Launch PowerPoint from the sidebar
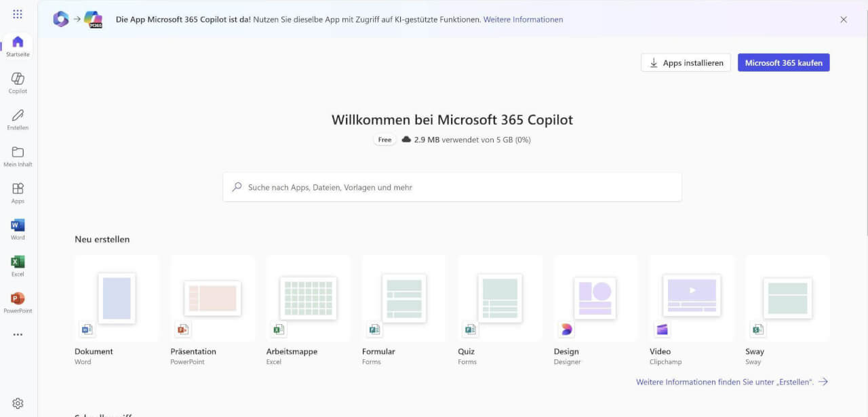Image resolution: width=868 pixels, height=417 pixels. pos(17,300)
